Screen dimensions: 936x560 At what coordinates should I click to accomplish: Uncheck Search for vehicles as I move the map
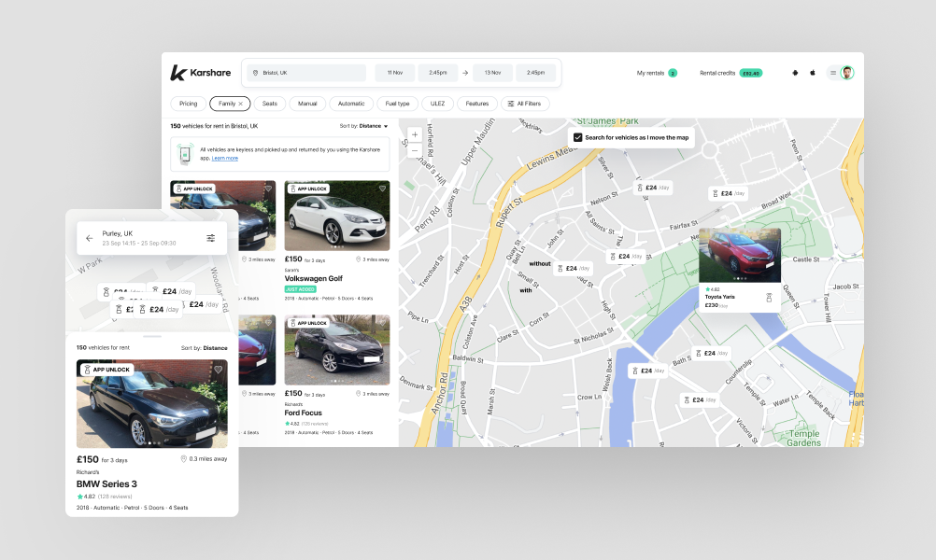pyautogui.click(x=578, y=137)
